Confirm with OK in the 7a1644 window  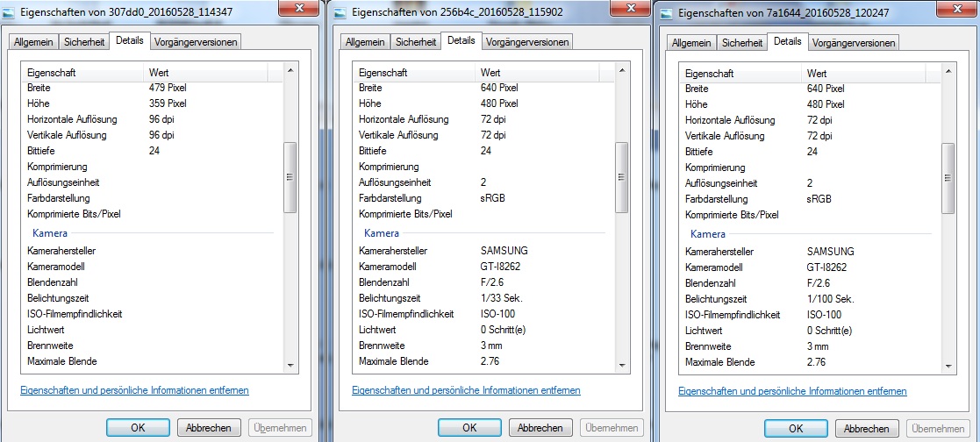[796, 428]
